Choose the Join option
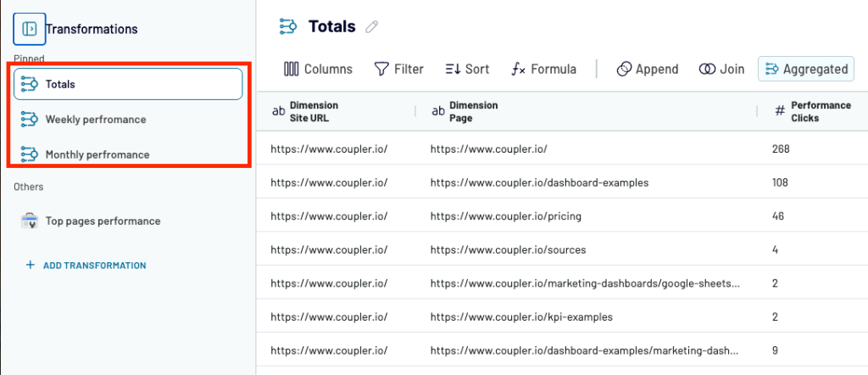The image size is (868, 375). pyautogui.click(x=721, y=70)
